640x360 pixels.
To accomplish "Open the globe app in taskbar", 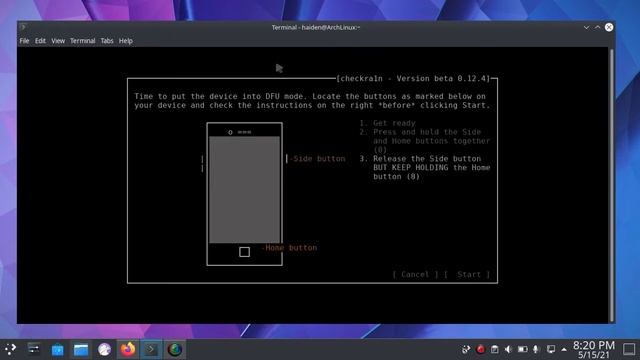I will click(x=175, y=349).
